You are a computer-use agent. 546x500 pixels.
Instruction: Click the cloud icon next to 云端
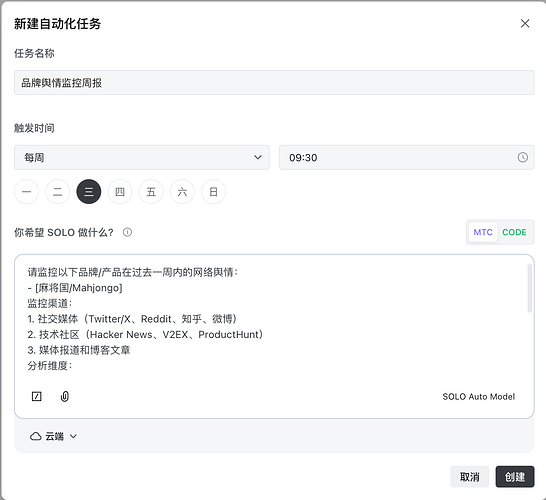(36, 436)
